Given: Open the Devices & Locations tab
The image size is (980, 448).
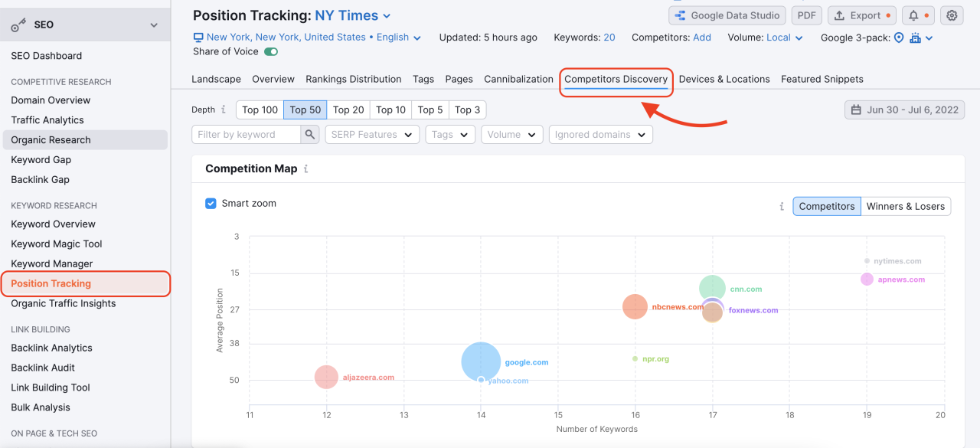Looking at the screenshot, I should pyautogui.click(x=724, y=79).
